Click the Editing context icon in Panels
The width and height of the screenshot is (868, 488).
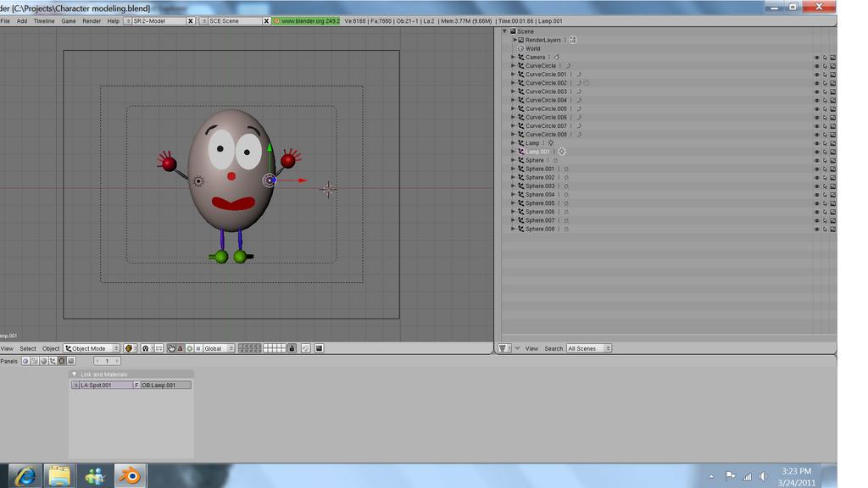pyautogui.click(x=61, y=361)
